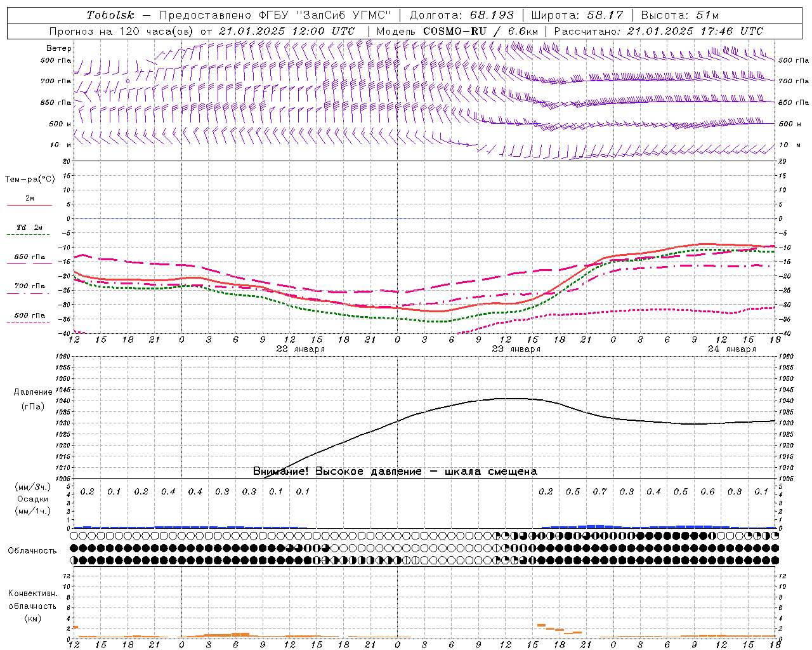
Task: Click the 'Давление' pressure panel label
Action: point(33,392)
